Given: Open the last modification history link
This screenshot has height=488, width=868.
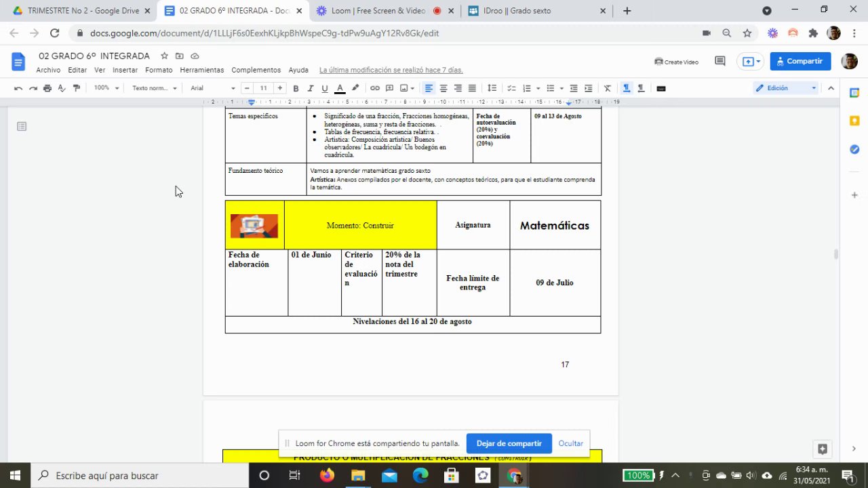Looking at the screenshot, I should (391, 70).
